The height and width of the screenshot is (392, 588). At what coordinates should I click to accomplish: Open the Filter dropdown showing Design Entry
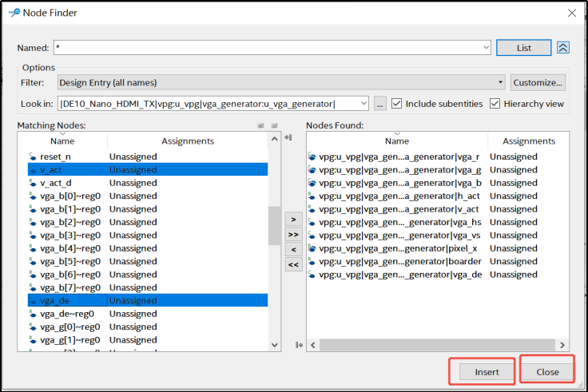pos(281,82)
